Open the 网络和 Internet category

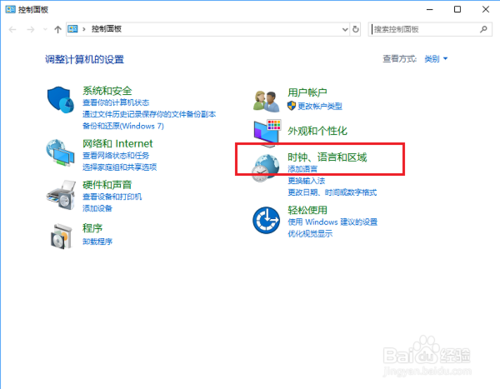coord(117,143)
